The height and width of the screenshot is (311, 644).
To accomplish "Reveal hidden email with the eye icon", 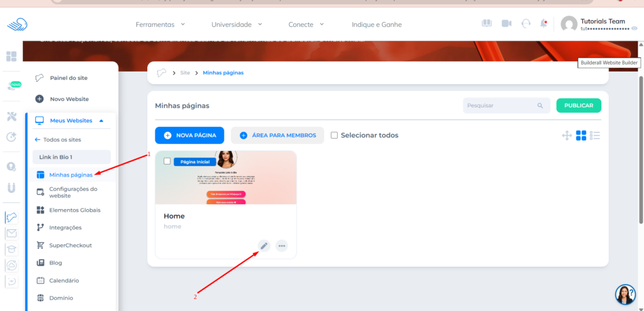I will click(x=634, y=29).
